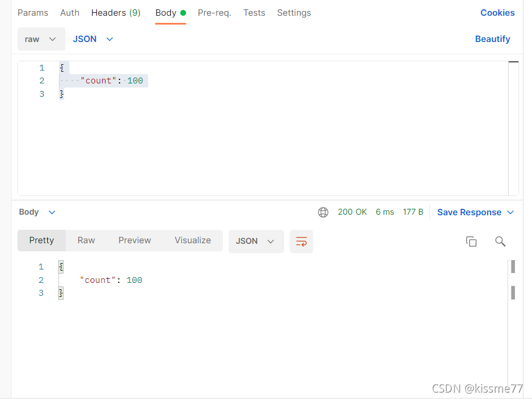
Task: Open the response JSON format dropdown
Action: pos(256,242)
